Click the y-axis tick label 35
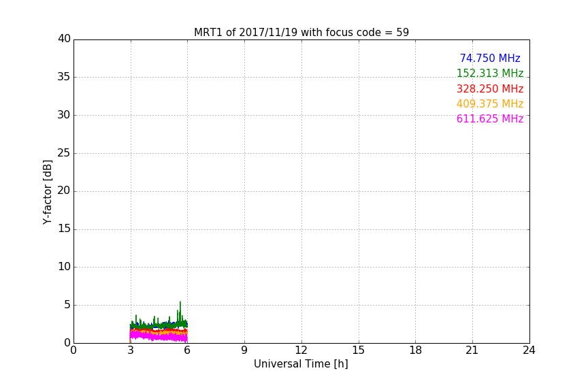 coord(64,77)
